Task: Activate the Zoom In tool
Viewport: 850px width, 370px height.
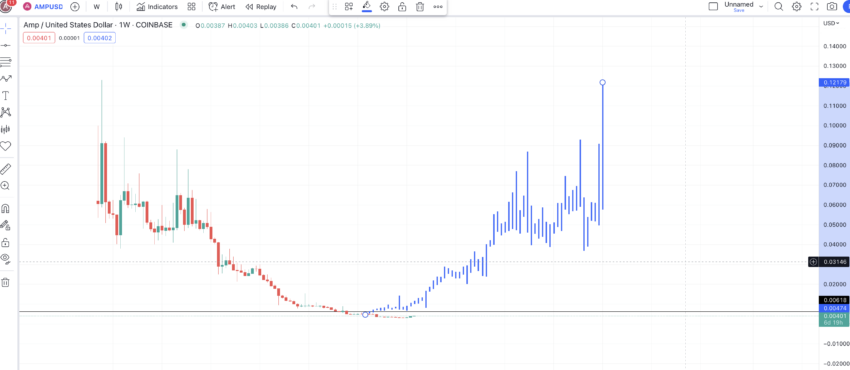Action: tap(5, 186)
